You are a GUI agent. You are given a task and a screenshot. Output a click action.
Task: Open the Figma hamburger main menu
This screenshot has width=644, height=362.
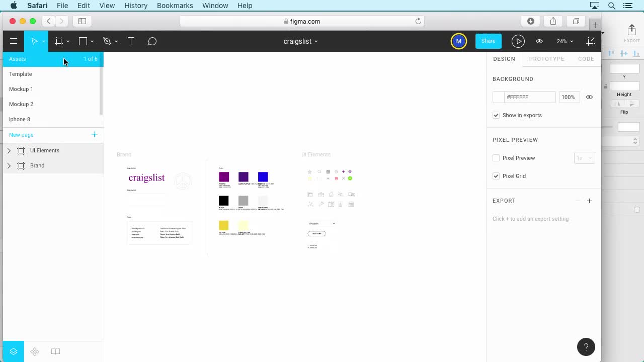click(14, 41)
